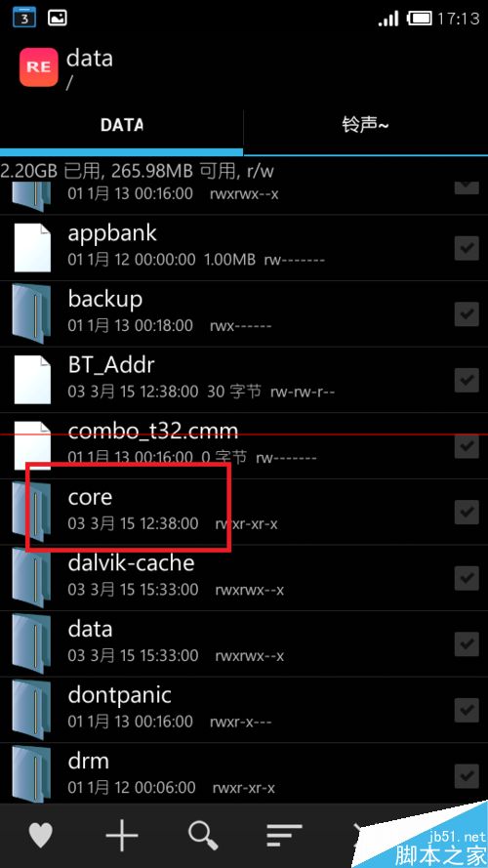Open search with magnifier icon
488x868 pixels.
click(x=204, y=836)
